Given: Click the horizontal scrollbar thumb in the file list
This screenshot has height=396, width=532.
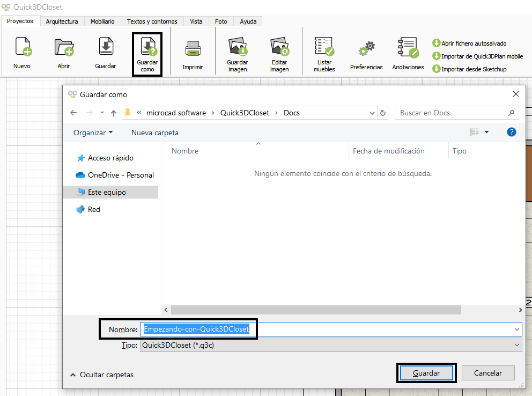Looking at the screenshot, I should pos(316,310).
